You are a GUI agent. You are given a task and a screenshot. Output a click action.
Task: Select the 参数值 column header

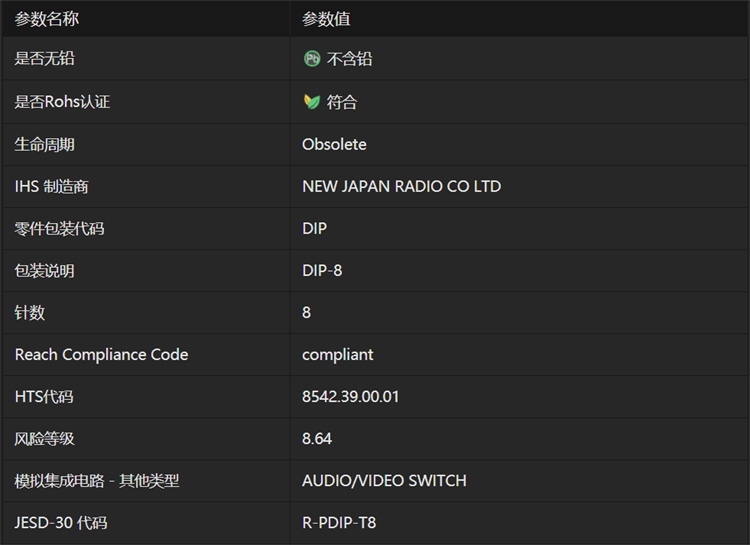[326, 18]
